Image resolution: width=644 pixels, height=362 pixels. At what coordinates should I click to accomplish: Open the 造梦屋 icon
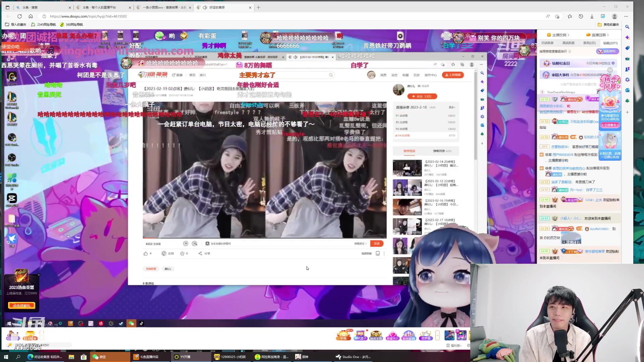[x=425, y=335]
